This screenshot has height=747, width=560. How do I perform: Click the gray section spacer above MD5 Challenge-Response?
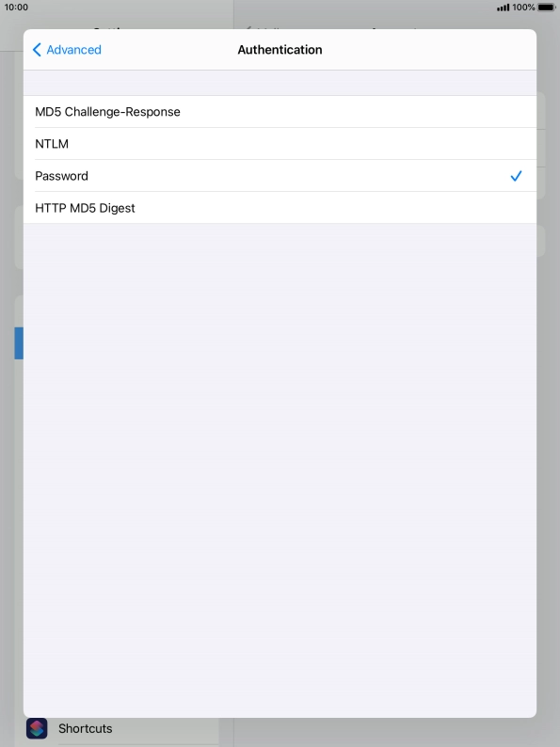(x=280, y=83)
